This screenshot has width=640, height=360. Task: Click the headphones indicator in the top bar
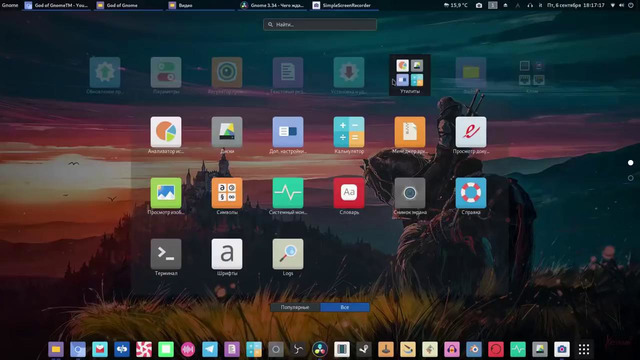point(530,5)
